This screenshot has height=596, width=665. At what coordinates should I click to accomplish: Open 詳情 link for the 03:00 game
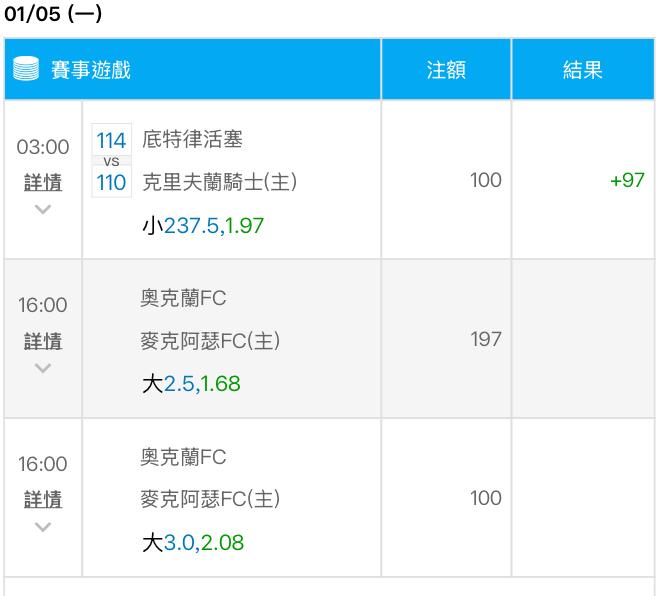(43, 183)
